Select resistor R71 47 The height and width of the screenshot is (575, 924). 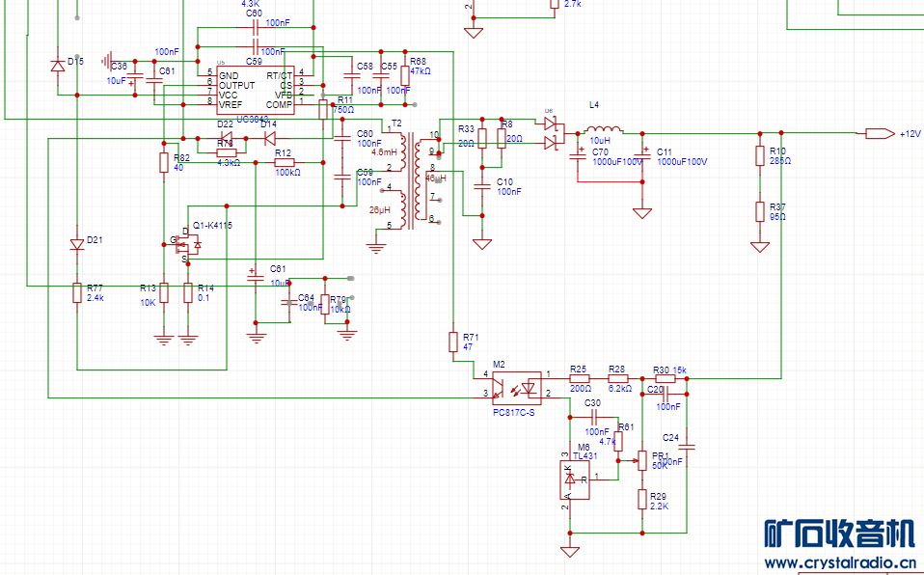[x=453, y=342]
